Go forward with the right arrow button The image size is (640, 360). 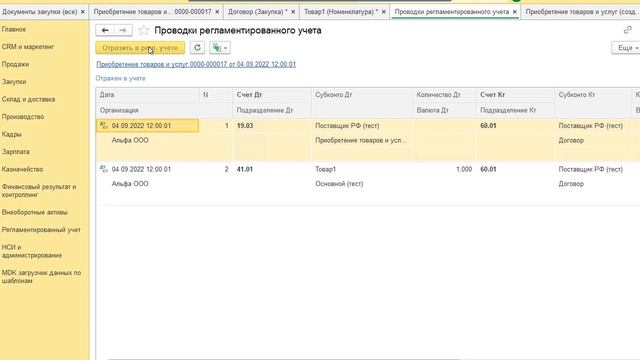(123, 30)
